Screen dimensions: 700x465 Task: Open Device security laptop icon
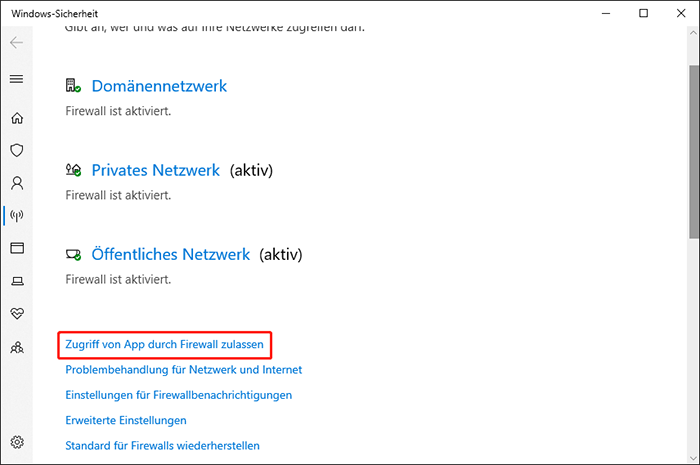[x=16, y=281]
